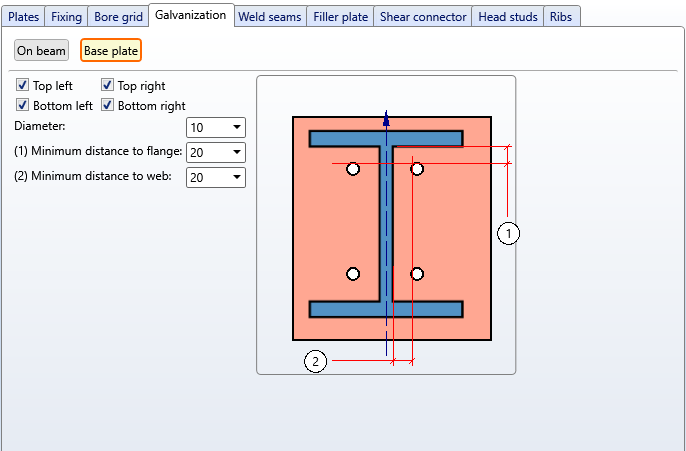
Task: Switch to the Plates tab
Action: [23, 16]
